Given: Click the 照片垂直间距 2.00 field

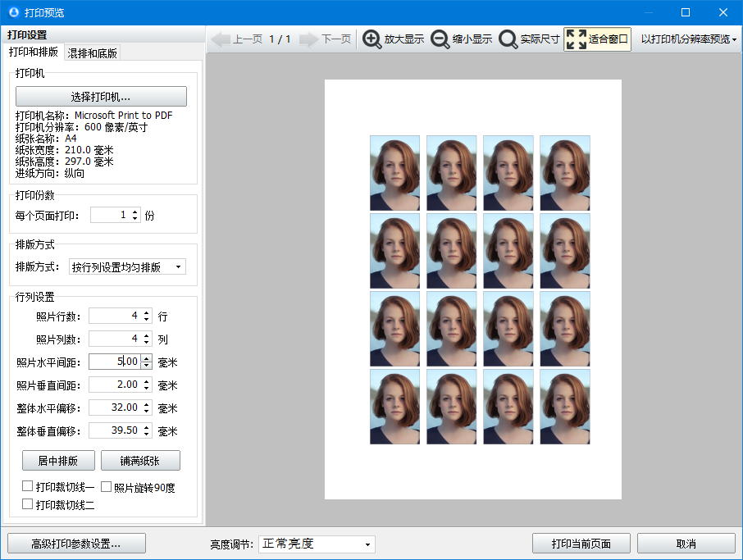Looking at the screenshot, I should click(115, 385).
